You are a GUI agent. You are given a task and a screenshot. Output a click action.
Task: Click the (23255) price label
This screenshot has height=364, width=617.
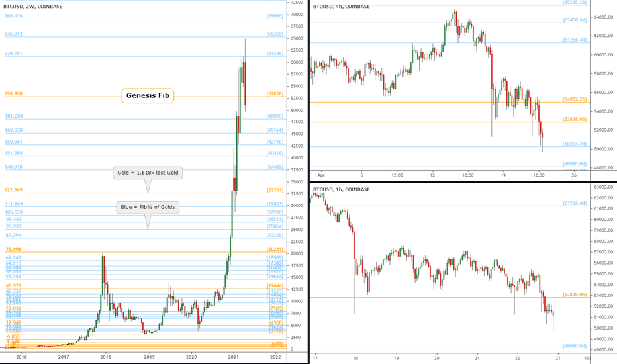pyautogui.click(x=275, y=235)
